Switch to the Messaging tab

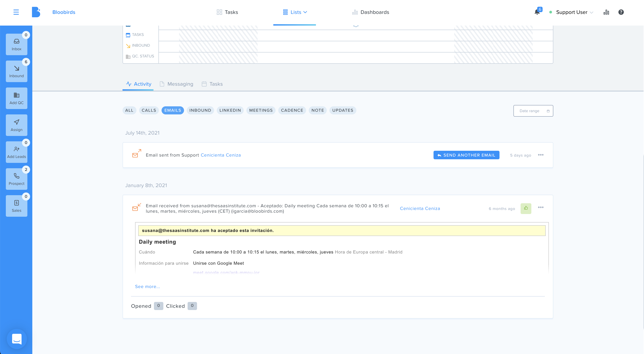point(176,84)
